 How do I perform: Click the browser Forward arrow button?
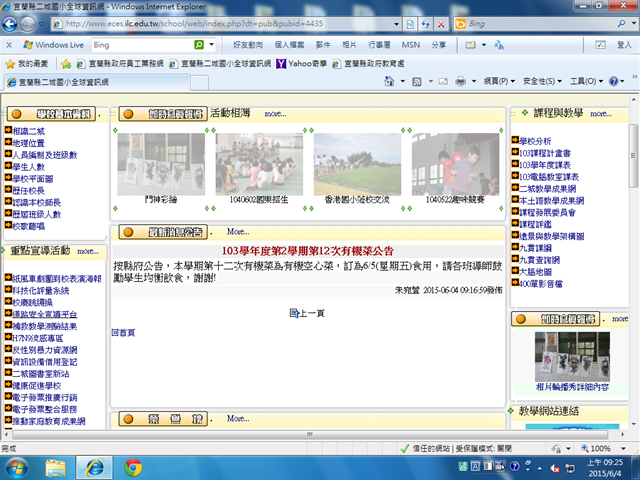coord(28,24)
